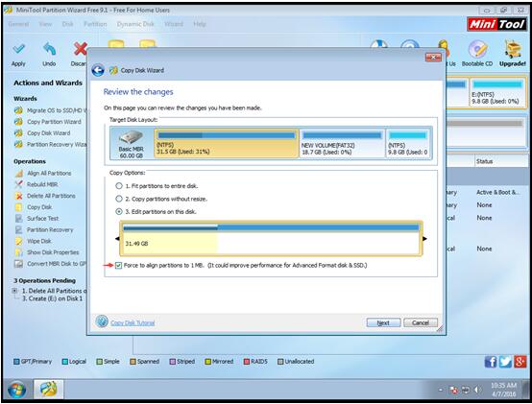The image size is (532, 404).
Task: Click the Create (E:) pending operation
Action: (x=52, y=298)
